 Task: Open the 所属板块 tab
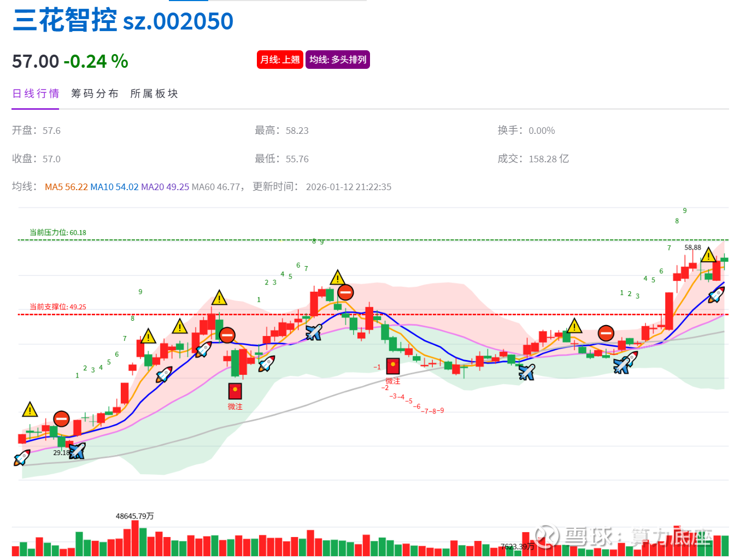(154, 93)
